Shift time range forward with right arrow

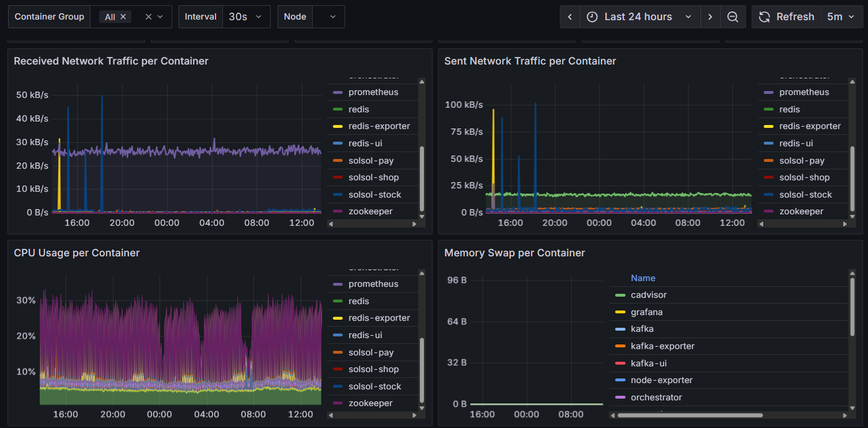click(x=710, y=17)
